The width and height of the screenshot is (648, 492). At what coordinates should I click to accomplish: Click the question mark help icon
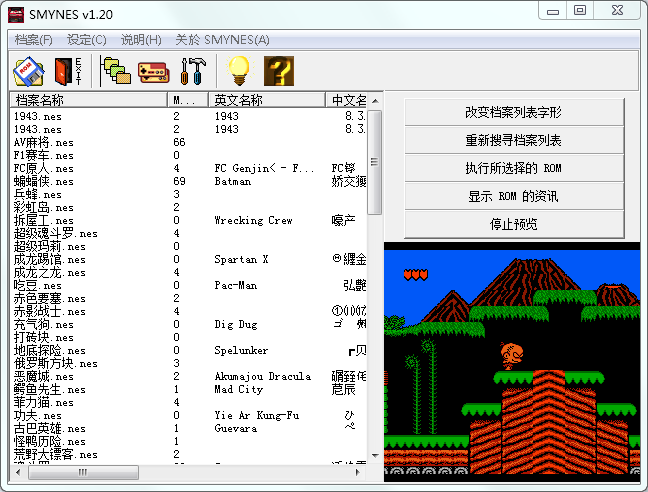(x=278, y=71)
